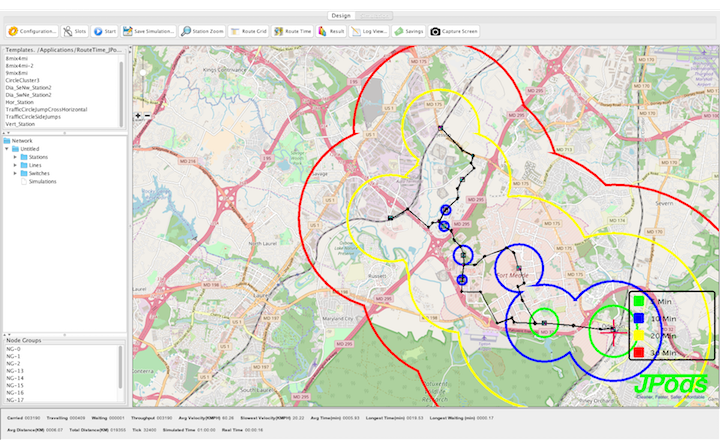This screenshot has height=440, width=720.
Task: Start the simulation
Action: click(105, 31)
